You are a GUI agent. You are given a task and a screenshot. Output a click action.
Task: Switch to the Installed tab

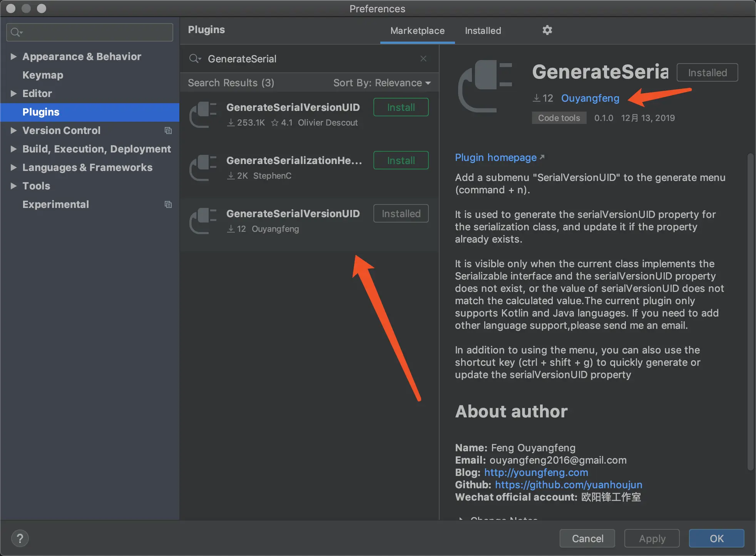click(x=483, y=31)
